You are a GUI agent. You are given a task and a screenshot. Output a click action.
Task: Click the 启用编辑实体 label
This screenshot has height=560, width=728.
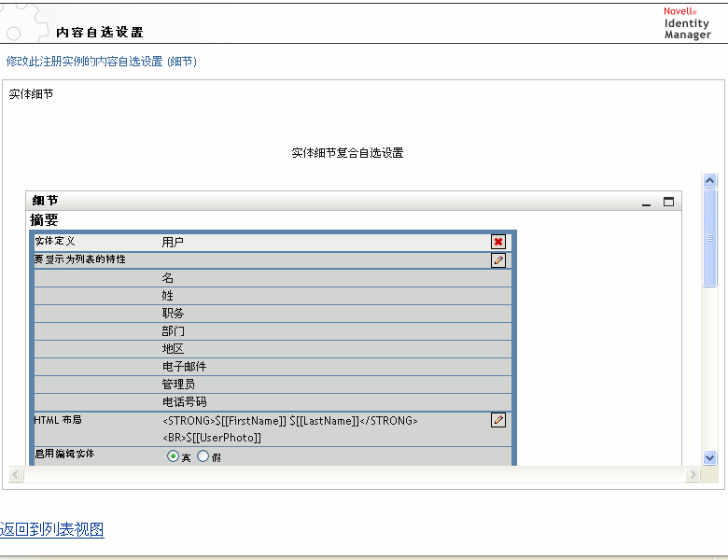(64, 454)
